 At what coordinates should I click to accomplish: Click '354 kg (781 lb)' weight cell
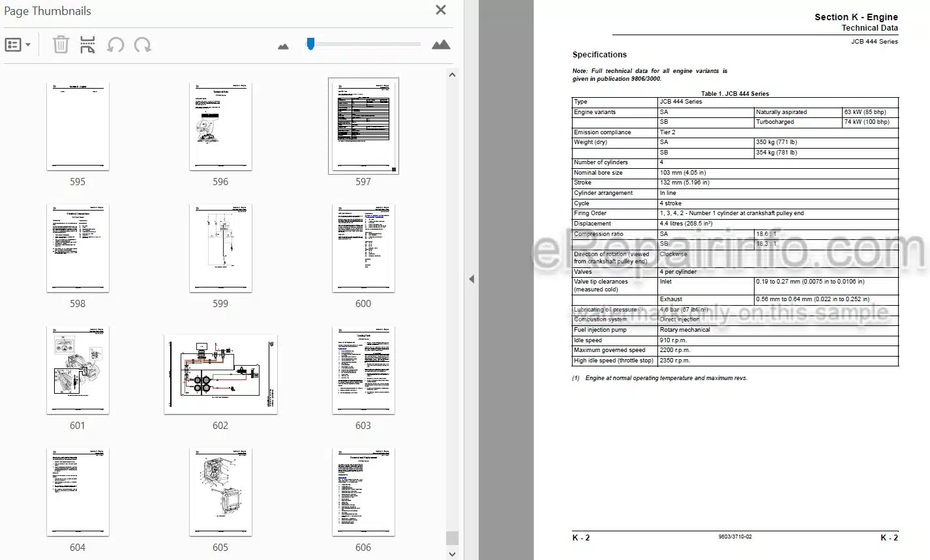pos(776,153)
